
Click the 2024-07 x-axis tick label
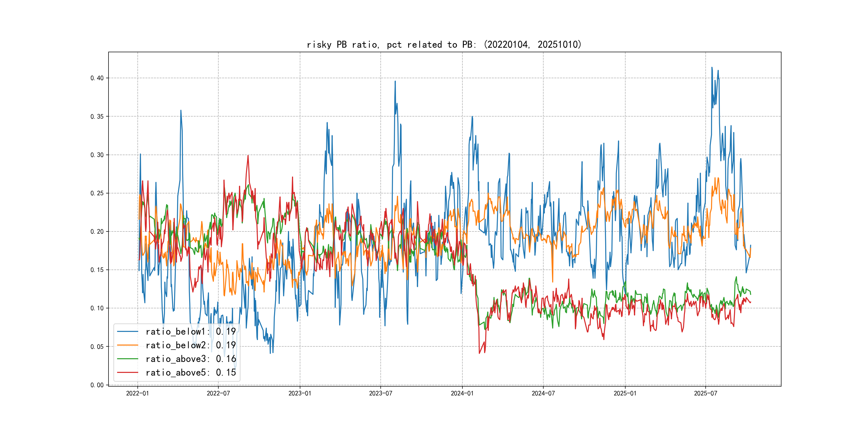pyautogui.click(x=543, y=393)
